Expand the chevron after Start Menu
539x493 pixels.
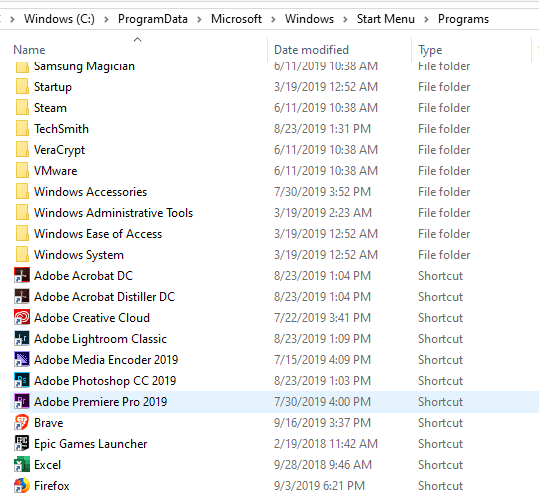[426, 19]
